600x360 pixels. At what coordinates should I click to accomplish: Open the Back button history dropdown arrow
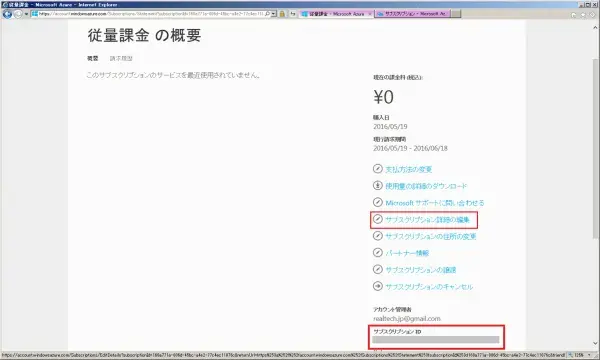[26, 14]
